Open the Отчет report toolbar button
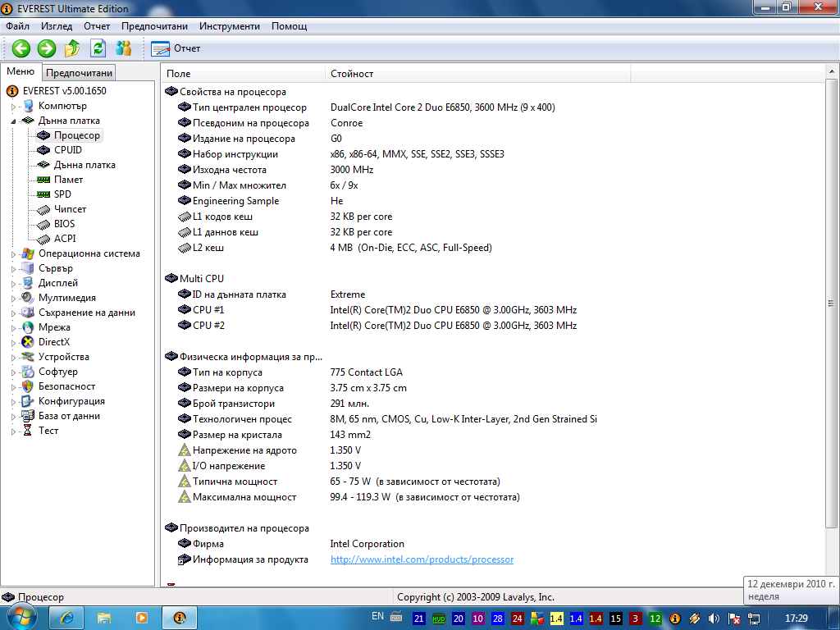Viewport: 840px width, 630px height. tap(176, 48)
